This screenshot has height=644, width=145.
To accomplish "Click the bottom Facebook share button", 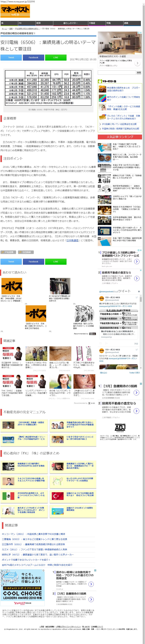I will point(33,262).
